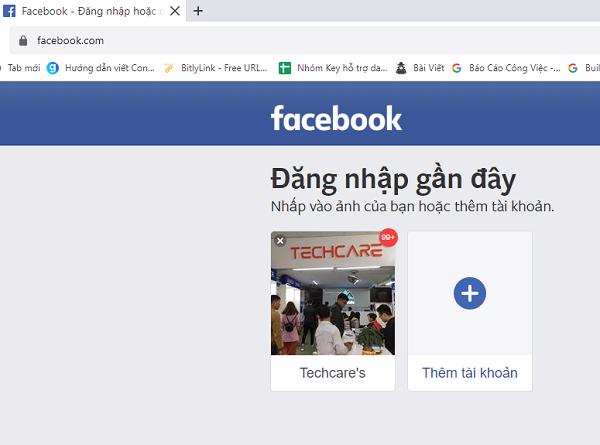Click the Facebook logo in header
Image resolution: width=600 pixels, height=445 pixels.
coord(336,119)
